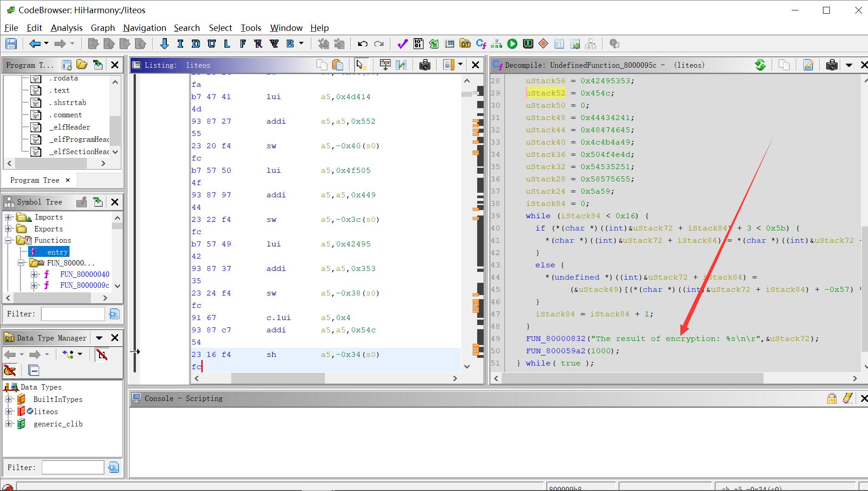Open the Data Type Manager toolbar icon

coord(465,44)
